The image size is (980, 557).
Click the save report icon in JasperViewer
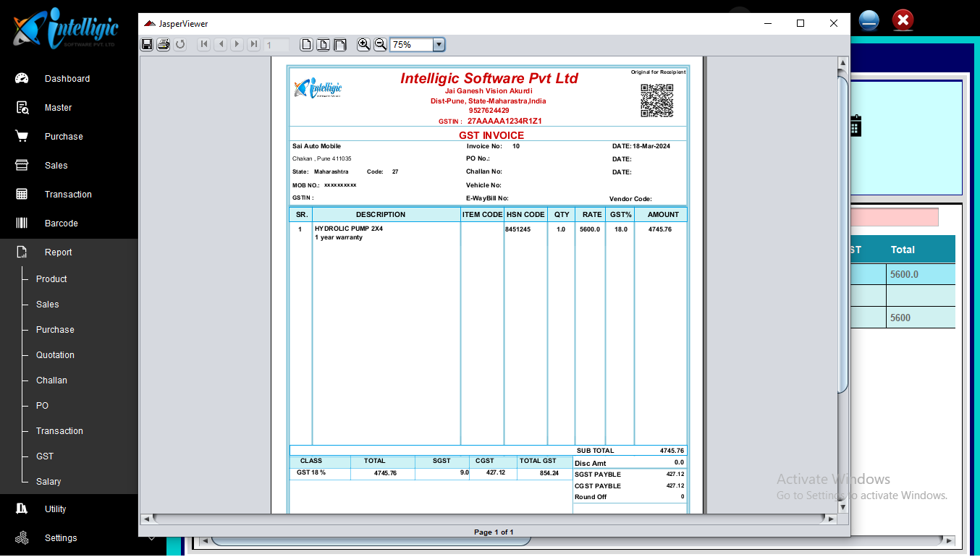click(147, 45)
